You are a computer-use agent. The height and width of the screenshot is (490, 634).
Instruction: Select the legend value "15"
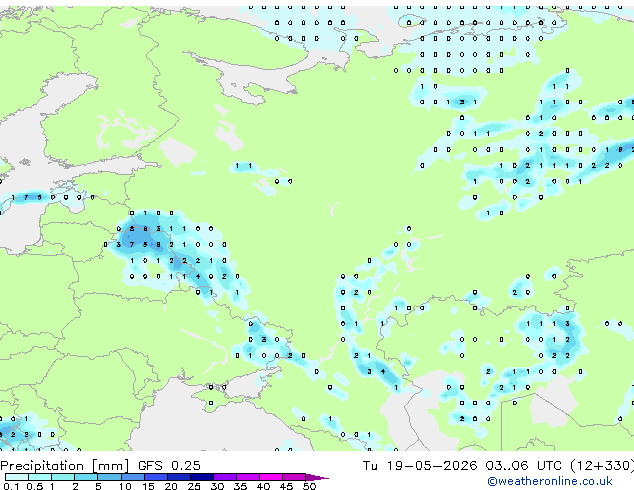(148, 486)
